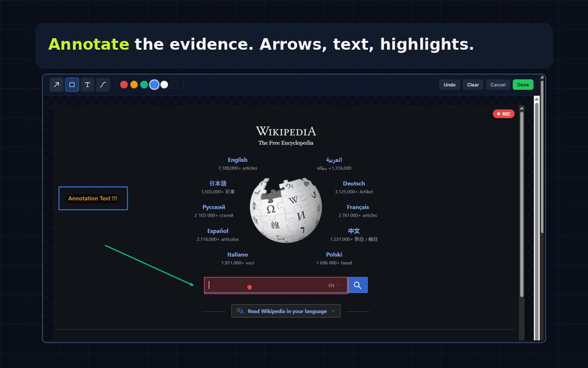Click the '1.971.000+ voci' text
Viewport: 588px width, 368px height.
pyautogui.click(x=238, y=263)
